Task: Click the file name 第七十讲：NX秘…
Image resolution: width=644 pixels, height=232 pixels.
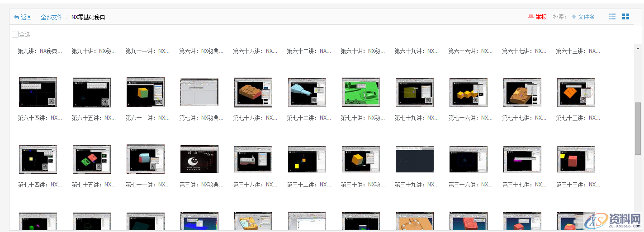Action: pyautogui.click(x=363, y=118)
